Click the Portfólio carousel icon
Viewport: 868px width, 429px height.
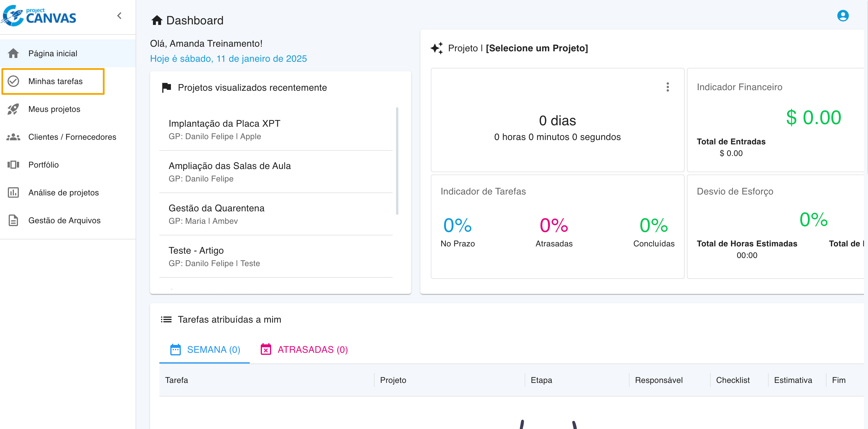[14, 164]
